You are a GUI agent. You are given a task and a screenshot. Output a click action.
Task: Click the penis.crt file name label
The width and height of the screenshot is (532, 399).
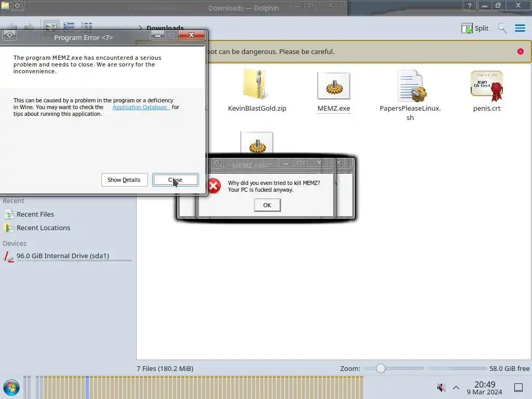pos(487,109)
